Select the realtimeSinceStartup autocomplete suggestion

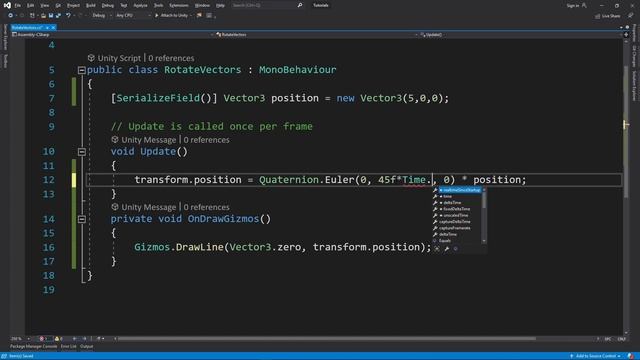(457, 190)
